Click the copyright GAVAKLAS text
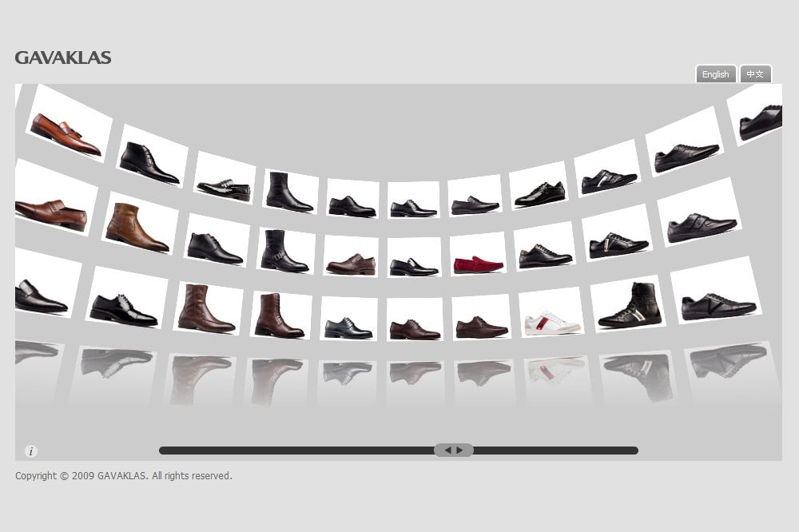This screenshot has height=532, width=799. (124, 475)
